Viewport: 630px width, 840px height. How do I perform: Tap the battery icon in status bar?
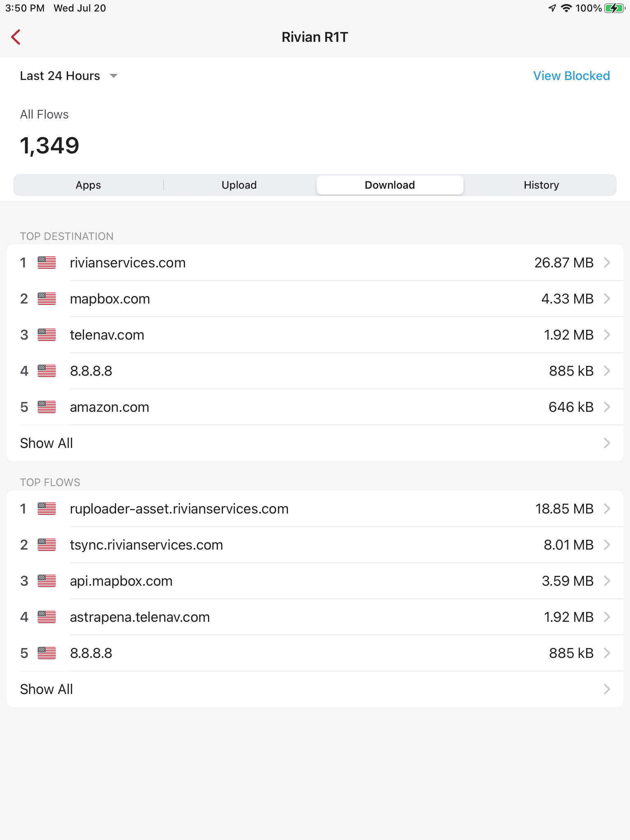pos(614,8)
